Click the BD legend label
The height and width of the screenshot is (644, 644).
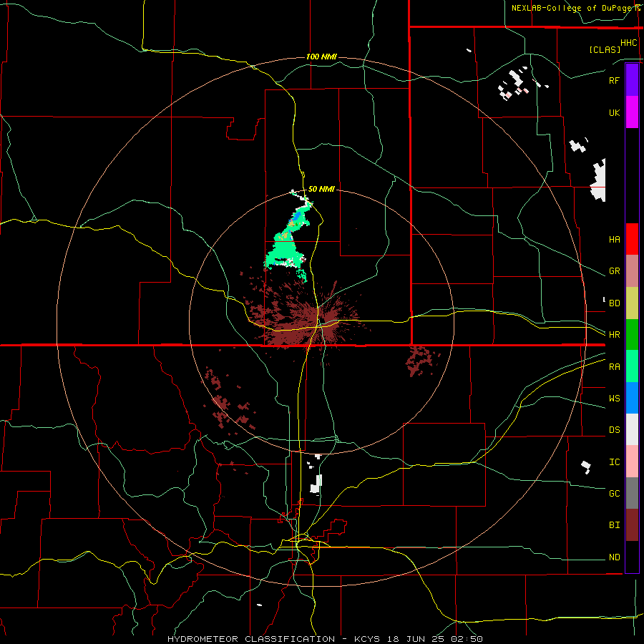[x=614, y=303]
